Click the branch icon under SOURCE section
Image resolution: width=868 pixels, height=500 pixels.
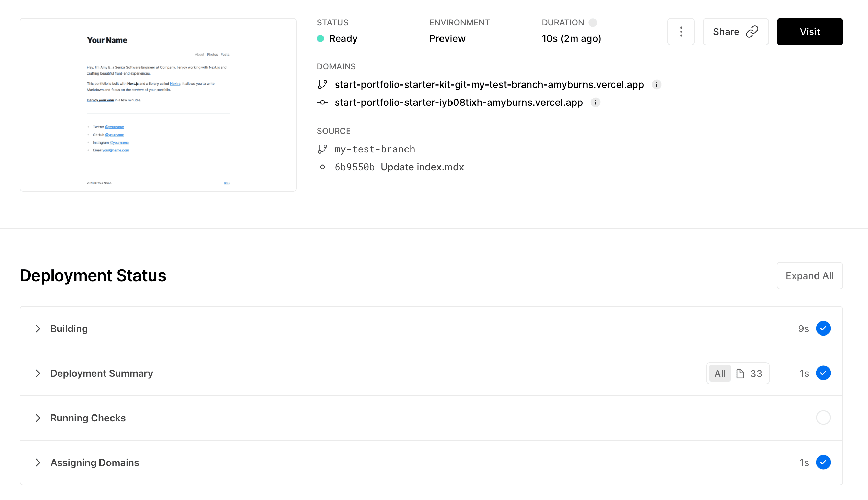click(322, 149)
